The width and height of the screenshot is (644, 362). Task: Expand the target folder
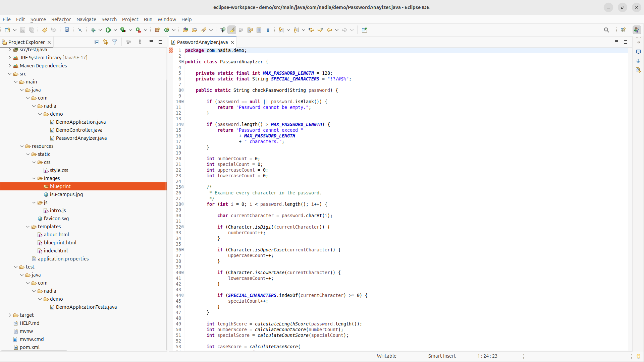tap(10, 315)
